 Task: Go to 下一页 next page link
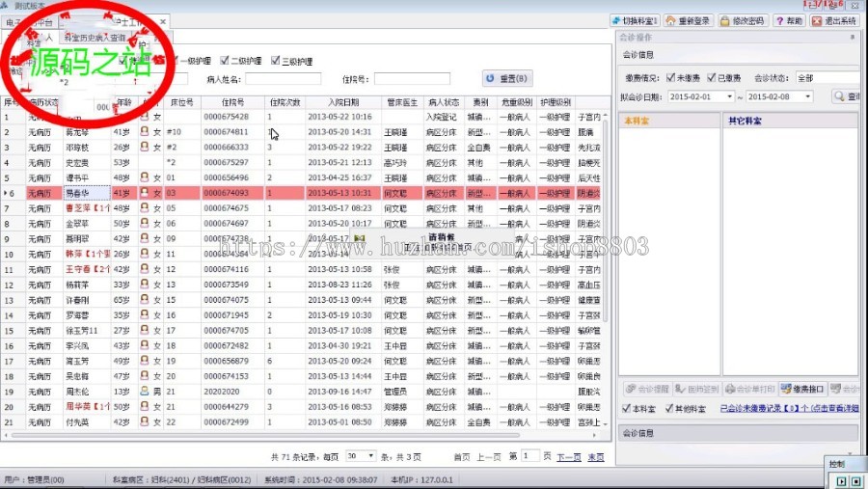point(568,456)
